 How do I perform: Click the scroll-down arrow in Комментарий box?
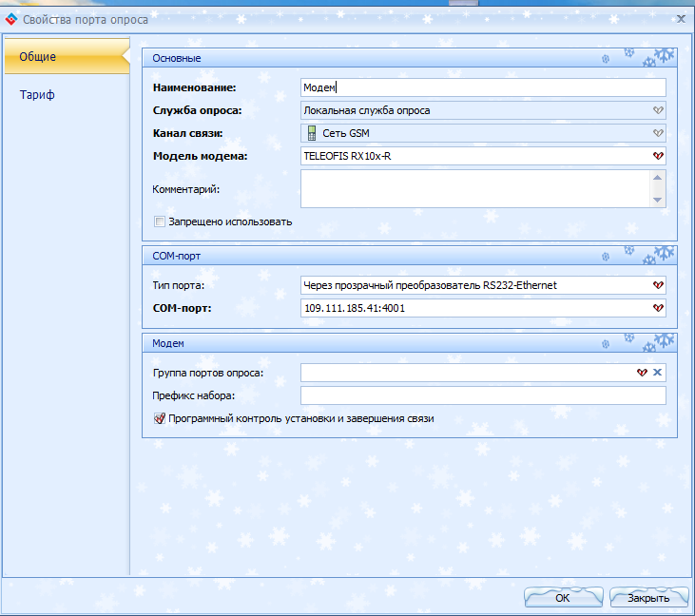pyautogui.click(x=657, y=200)
